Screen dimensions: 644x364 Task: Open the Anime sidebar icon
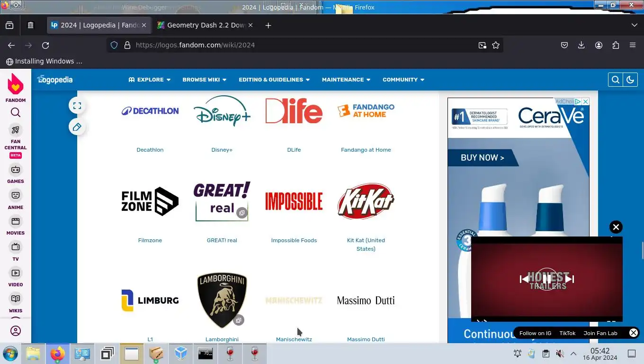tap(16, 195)
